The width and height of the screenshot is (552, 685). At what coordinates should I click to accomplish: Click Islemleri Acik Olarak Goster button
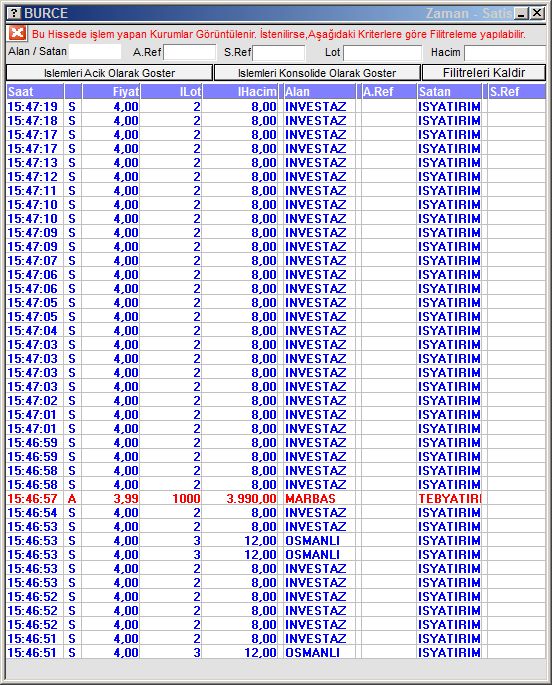click(x=109, y=73)
